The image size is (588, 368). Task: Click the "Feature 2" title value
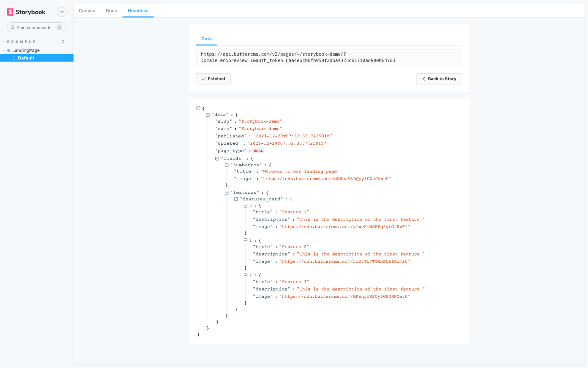click(294, 247)
